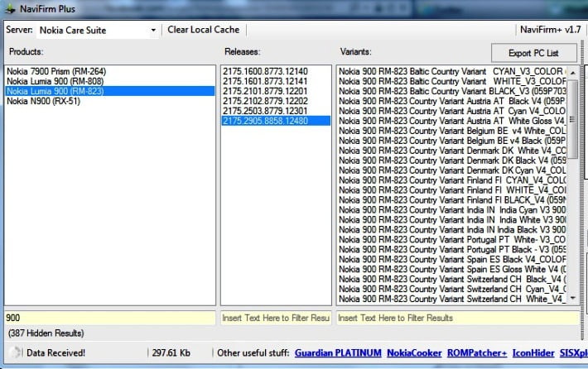Select Switzerland CH White_V4 variant
Image resolution: width=588 pixels, height=369 pixels.
click(452, 299)
